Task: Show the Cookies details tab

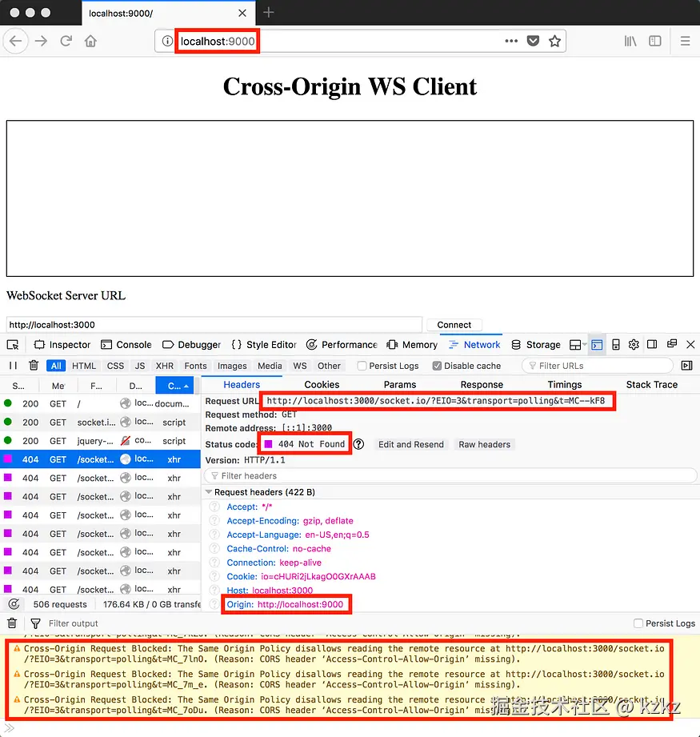Action: (x=322, y=384)
